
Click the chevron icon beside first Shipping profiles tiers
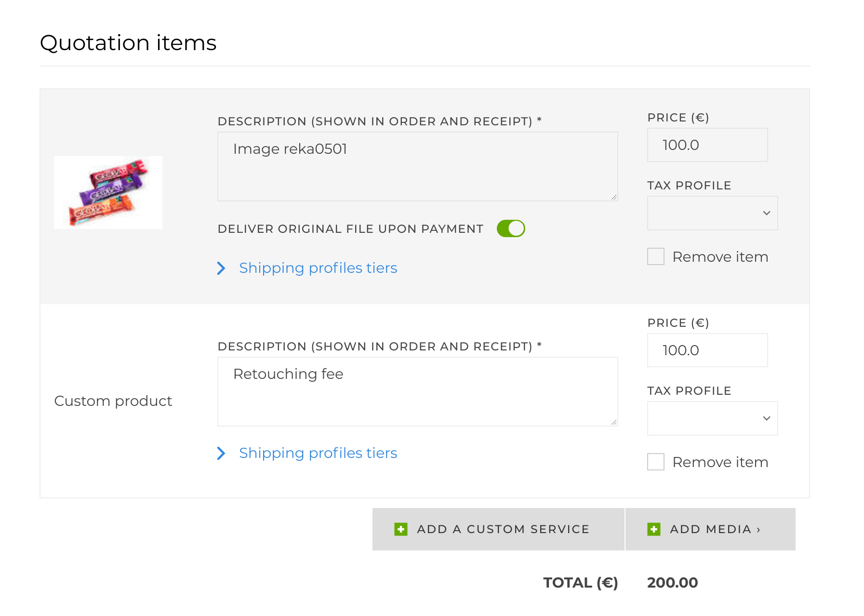pos(221,268)
